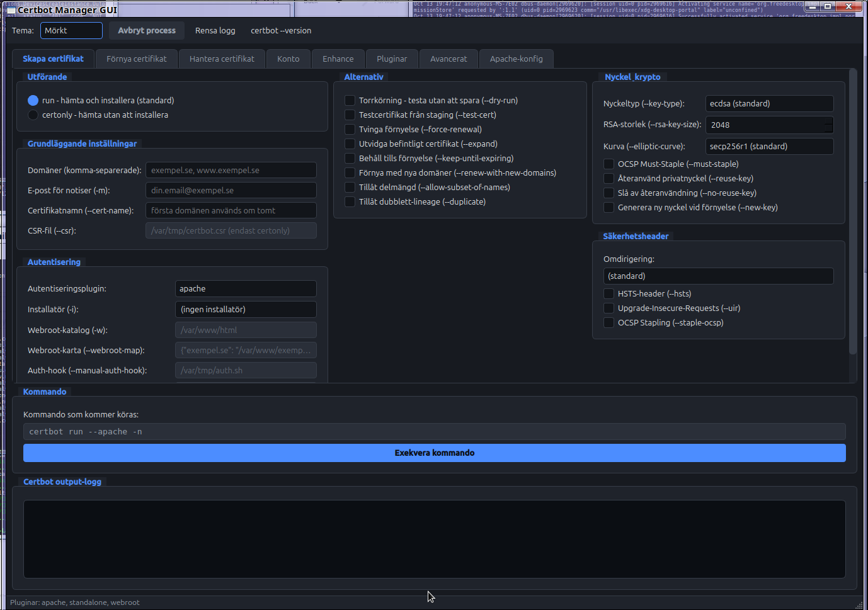This screenshot has height=610, width=868.
Task: Open the Förnya certifikat tab
Action: pyautogui.click(x=137, y=59)
